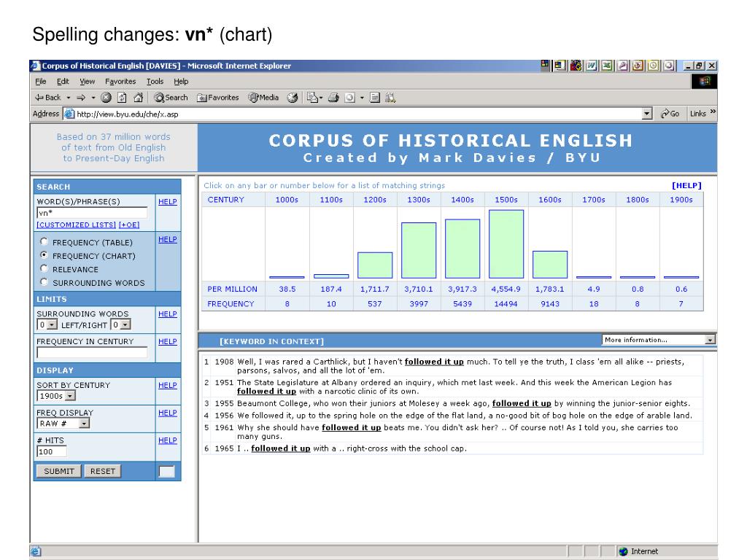Click the # Hits input field
This screenshot has height=560, width=747.
[x=52, y=451]
